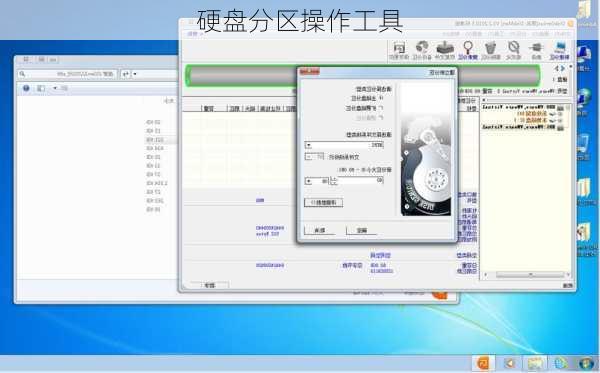Screen dimensions: 600x373
Task: Open Internet Explorer from the taskbar
Action: pos(560,363)
